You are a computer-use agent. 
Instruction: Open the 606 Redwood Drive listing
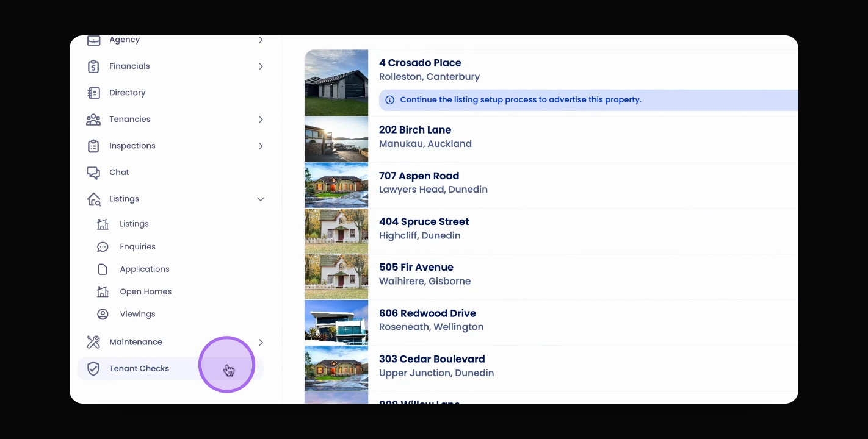tap(427, 313)
